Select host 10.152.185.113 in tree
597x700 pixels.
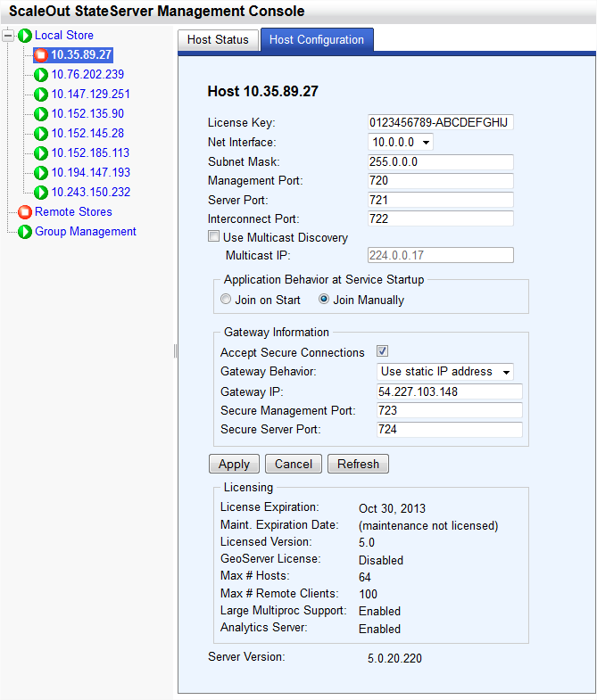pyautogui.click(x=90, y=153)
